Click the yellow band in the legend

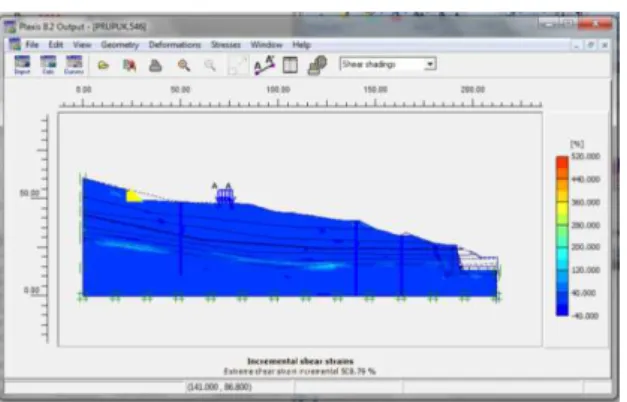[562, 208]
